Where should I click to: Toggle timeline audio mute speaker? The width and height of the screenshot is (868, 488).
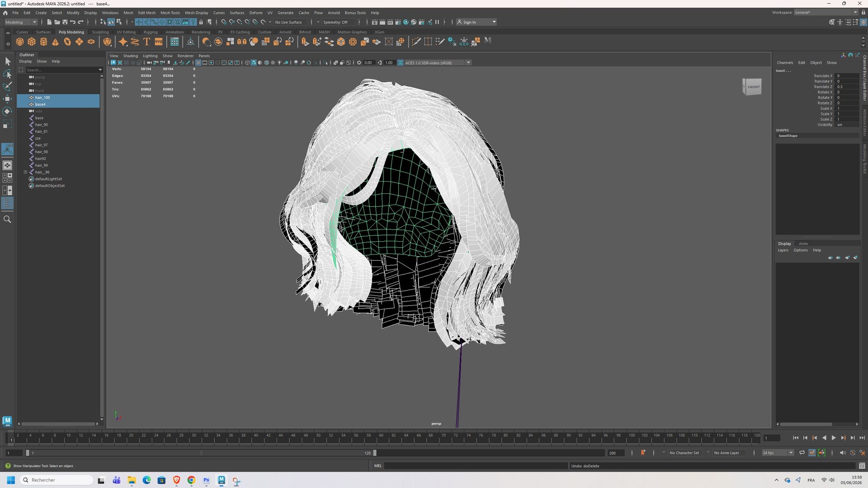[842, 452]
